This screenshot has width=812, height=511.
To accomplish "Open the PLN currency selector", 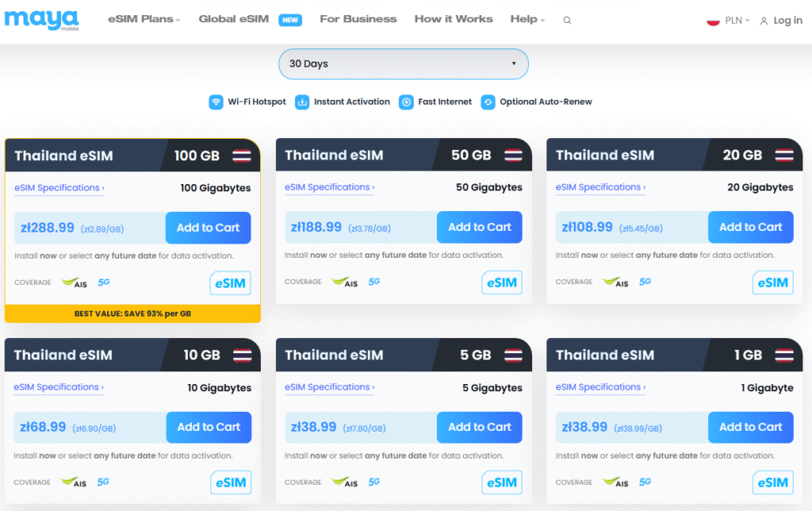I will tap(737, 21).
